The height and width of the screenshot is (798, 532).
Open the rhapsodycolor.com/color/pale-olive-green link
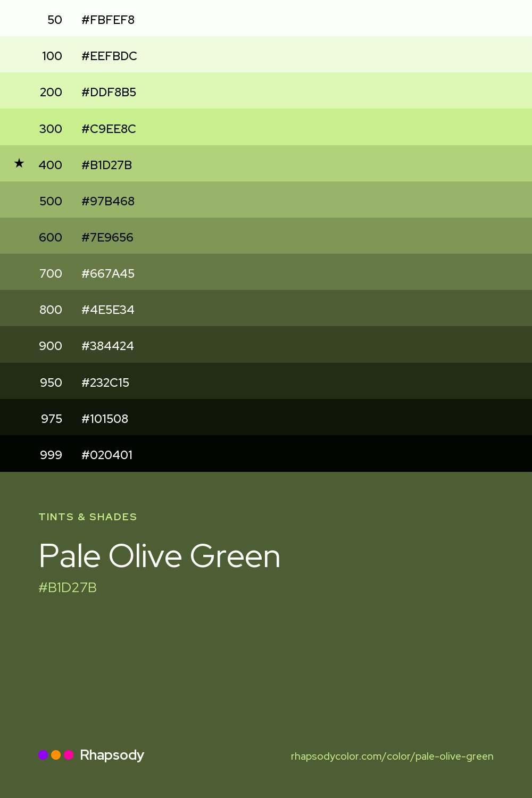point(392,756)
